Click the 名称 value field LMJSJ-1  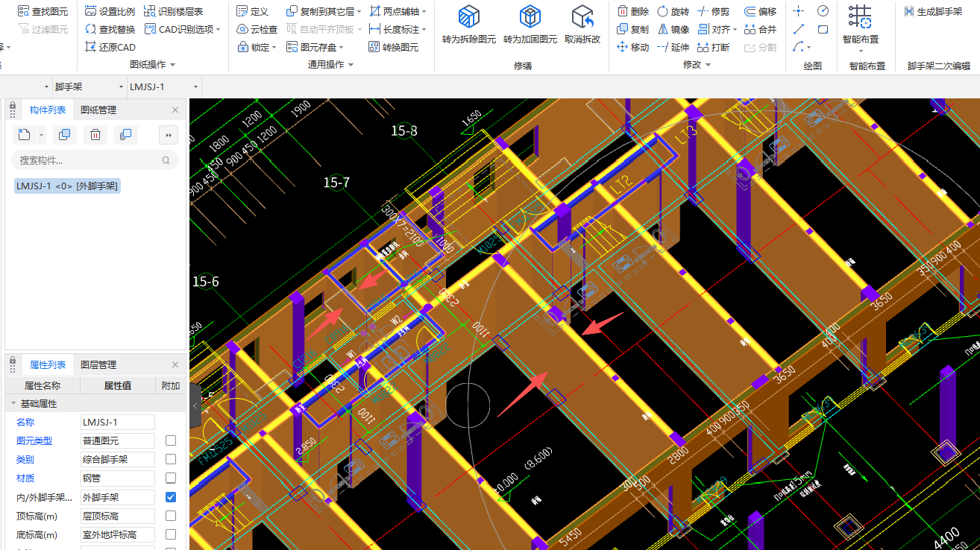click(118, 422)
